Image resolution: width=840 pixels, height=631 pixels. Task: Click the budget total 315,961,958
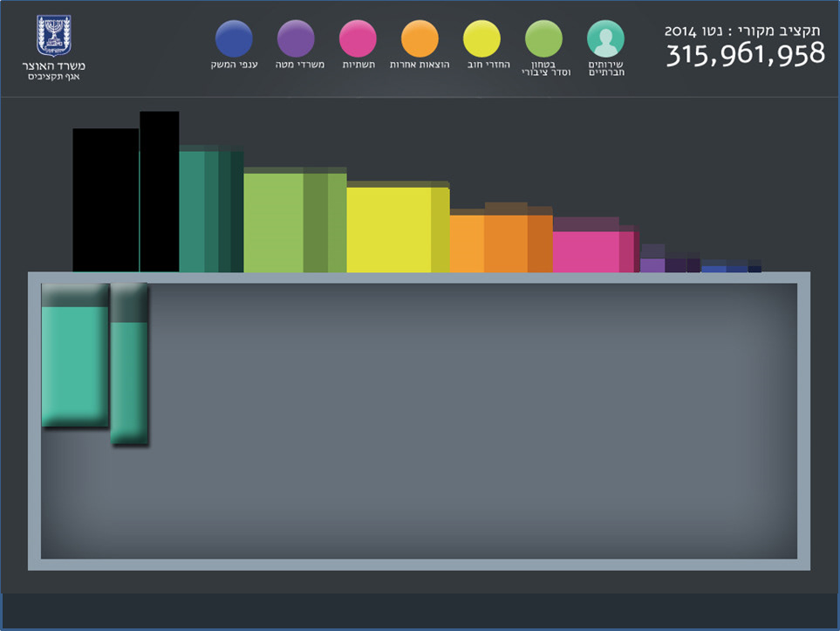(x=745, y=55)
